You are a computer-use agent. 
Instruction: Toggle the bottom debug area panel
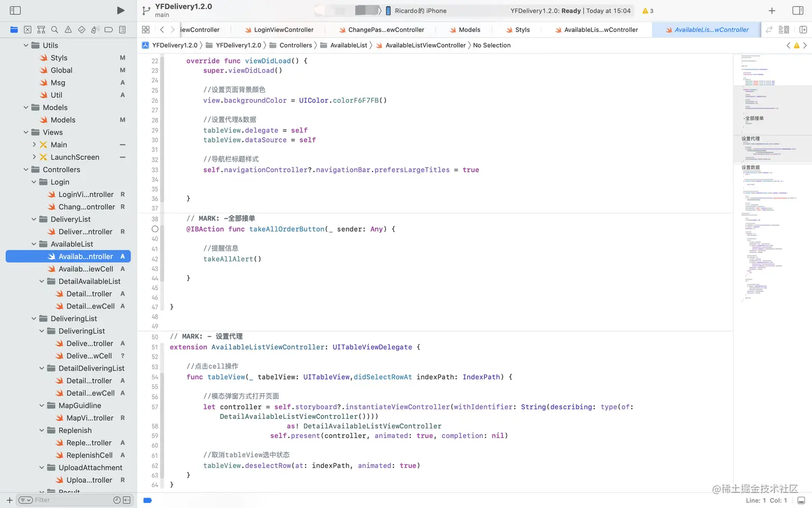click(x=801, y=500)
